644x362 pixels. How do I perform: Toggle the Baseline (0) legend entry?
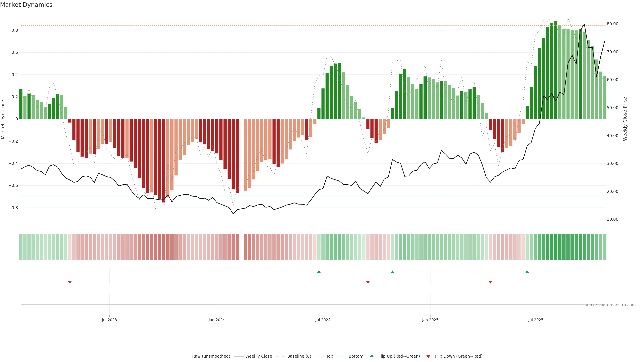tap(299, 356)
